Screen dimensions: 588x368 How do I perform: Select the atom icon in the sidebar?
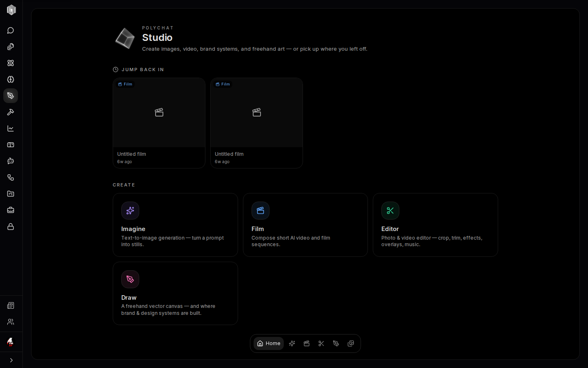(x=11, y=63)
